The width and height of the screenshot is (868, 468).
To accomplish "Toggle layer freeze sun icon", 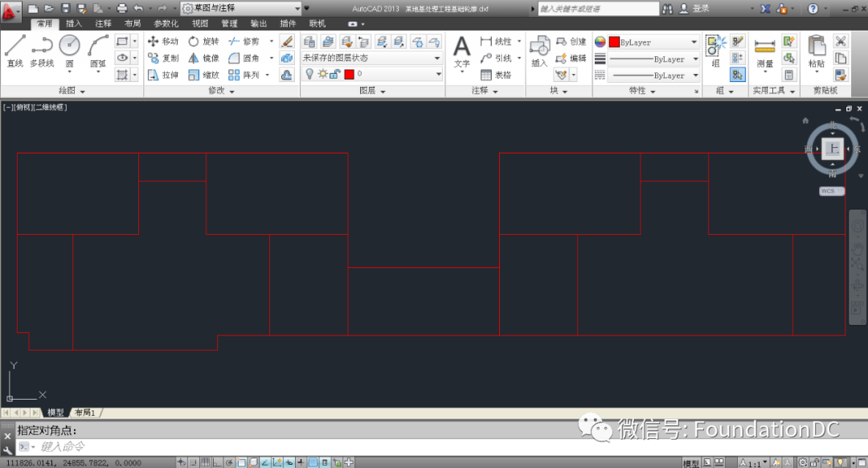I will (x=322, y=74).
